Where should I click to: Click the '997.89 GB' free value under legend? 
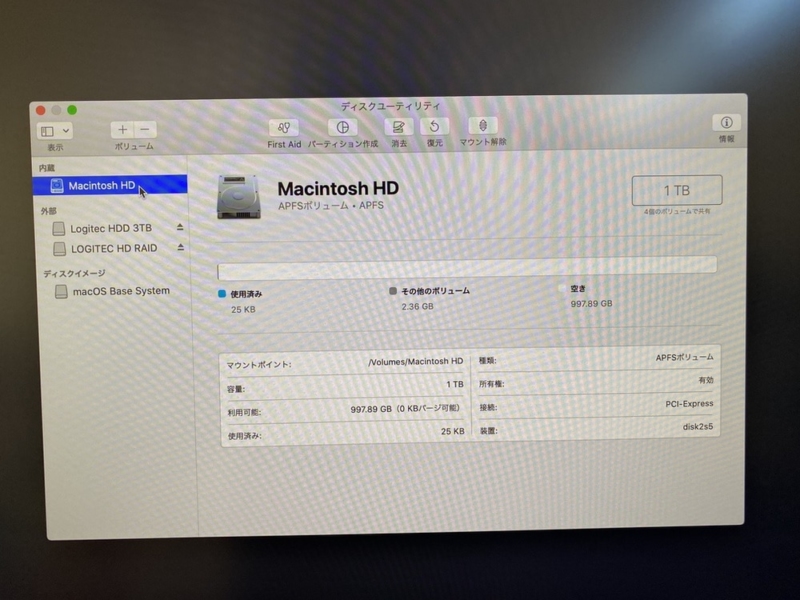591,304
